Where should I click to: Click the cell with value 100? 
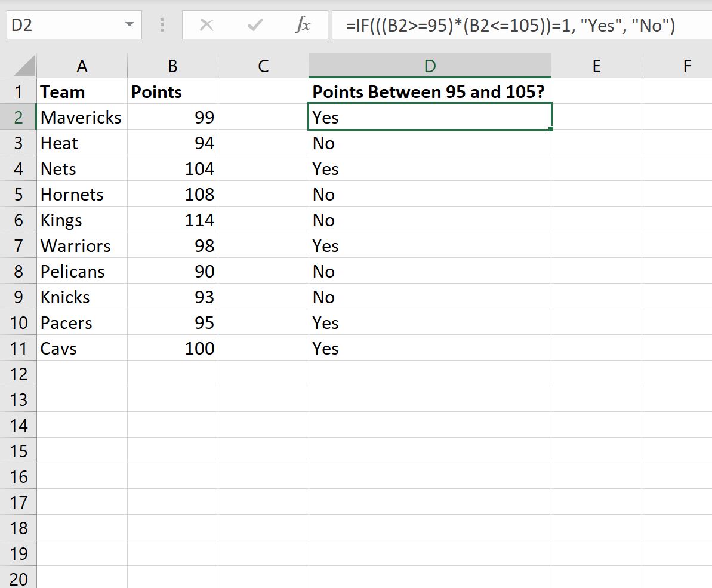[x=172, y=348]
